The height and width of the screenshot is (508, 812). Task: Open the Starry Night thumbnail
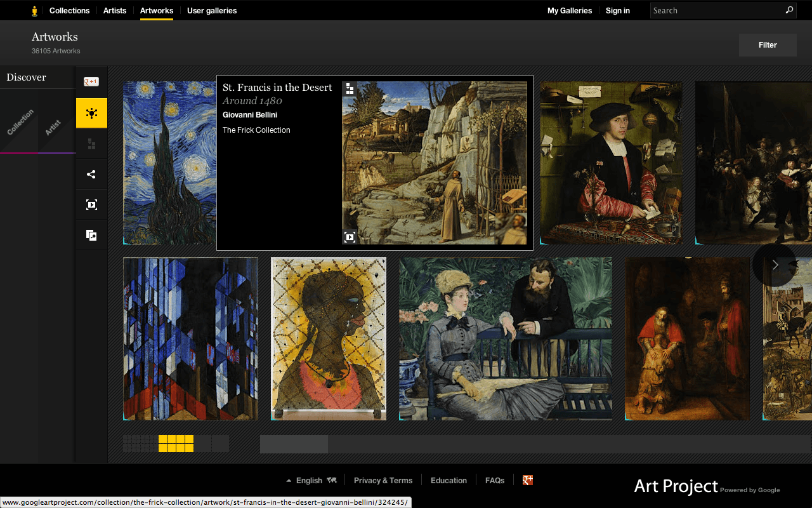point(169,163)
